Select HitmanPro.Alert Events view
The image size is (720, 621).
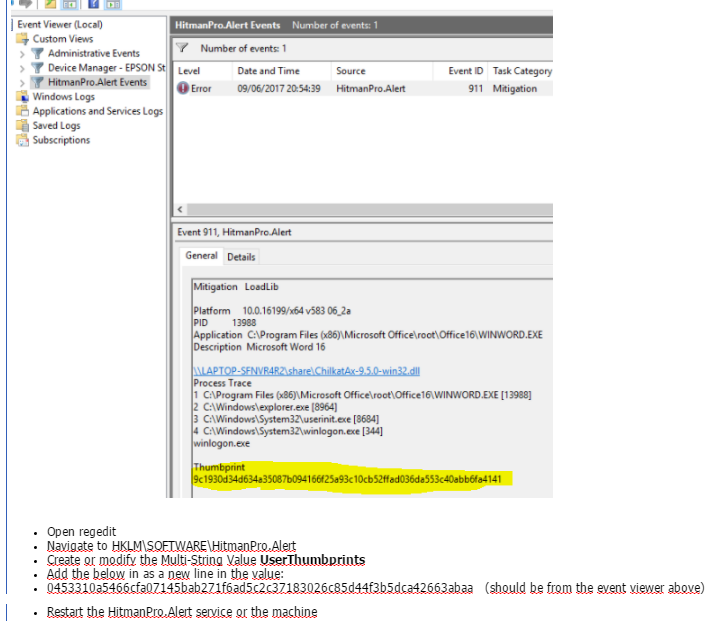(x=97, y=82)
